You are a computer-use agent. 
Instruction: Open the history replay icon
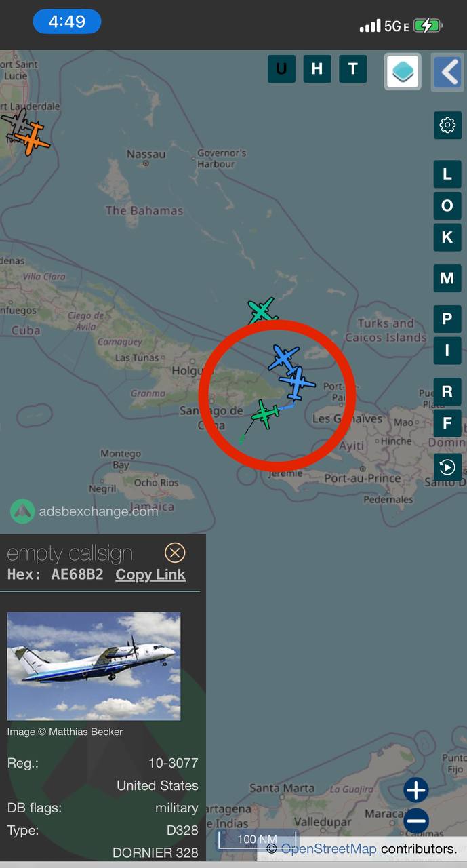[x=447, y=467]
